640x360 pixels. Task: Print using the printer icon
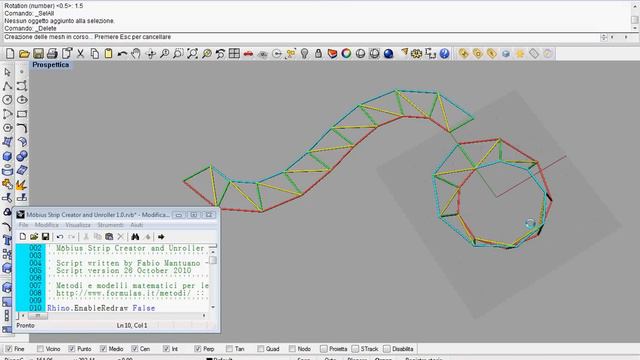coord(52,53)
